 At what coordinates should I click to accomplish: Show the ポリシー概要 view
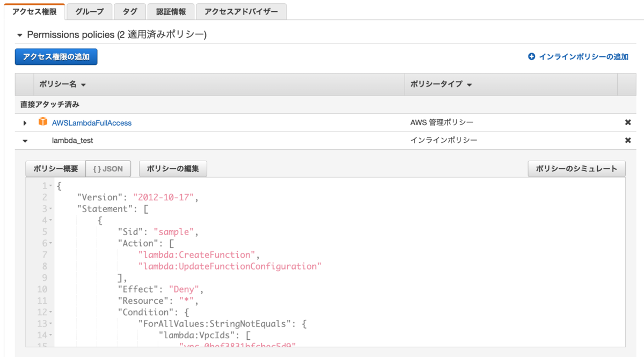click(x=56, y=169)
